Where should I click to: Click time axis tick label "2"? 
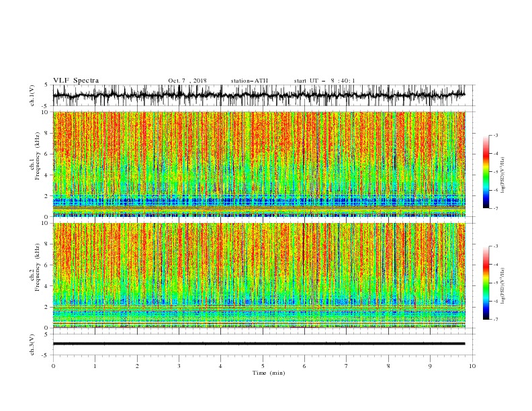[x=137, y=366]
